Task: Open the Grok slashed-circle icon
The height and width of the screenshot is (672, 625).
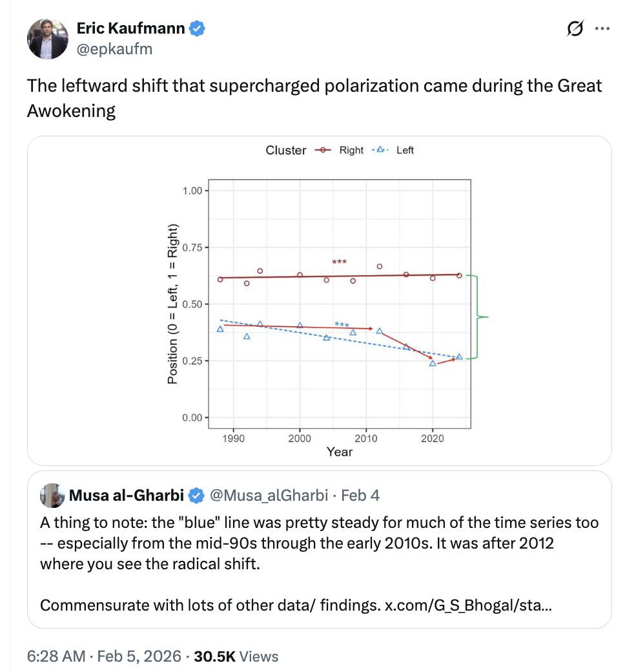Action: coord(575,29)
